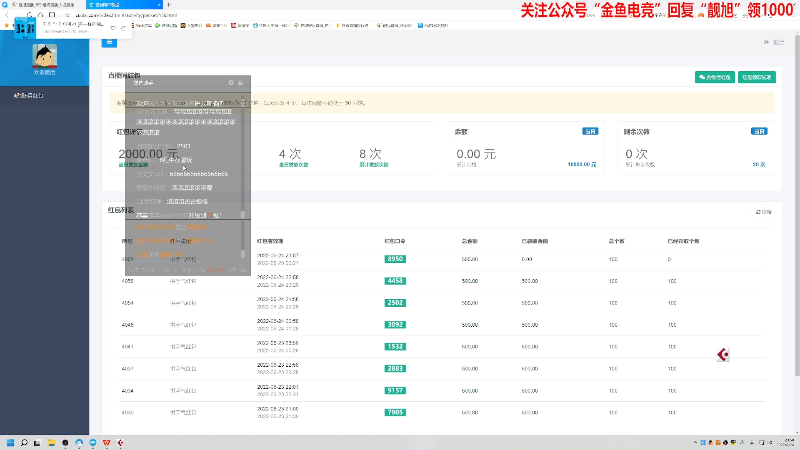This screenshot has width=800, height=450.
Task: Click the lock icon on the chat overlay
Action: [240, 83]
